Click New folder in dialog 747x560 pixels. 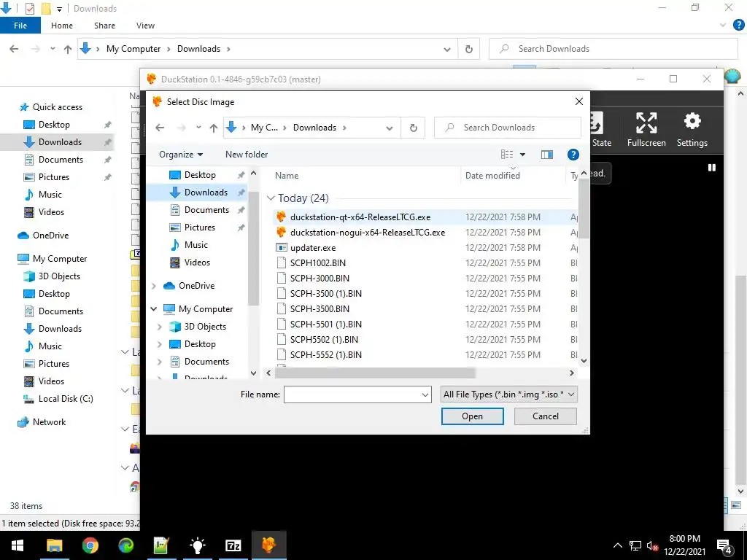(x=247, y=155)
